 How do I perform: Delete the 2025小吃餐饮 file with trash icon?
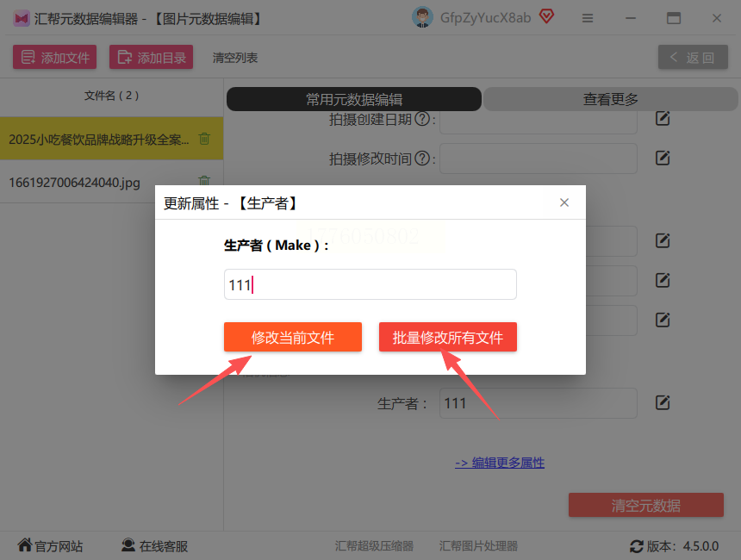(x=204, y=139)
